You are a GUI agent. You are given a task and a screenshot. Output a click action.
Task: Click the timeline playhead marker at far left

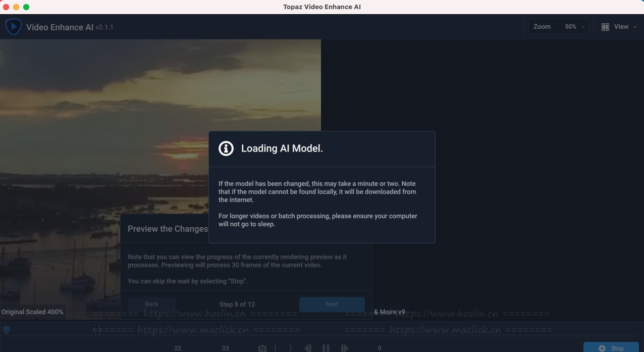[7, 330]
